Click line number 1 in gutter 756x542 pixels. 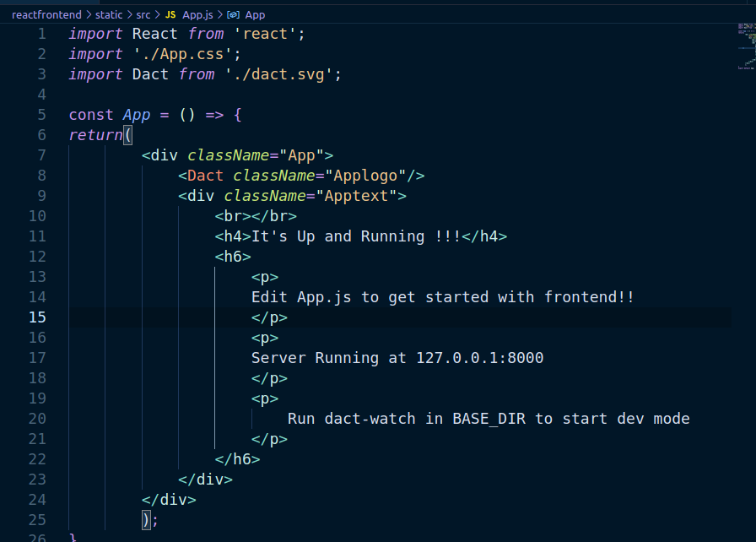pos(42,34)
